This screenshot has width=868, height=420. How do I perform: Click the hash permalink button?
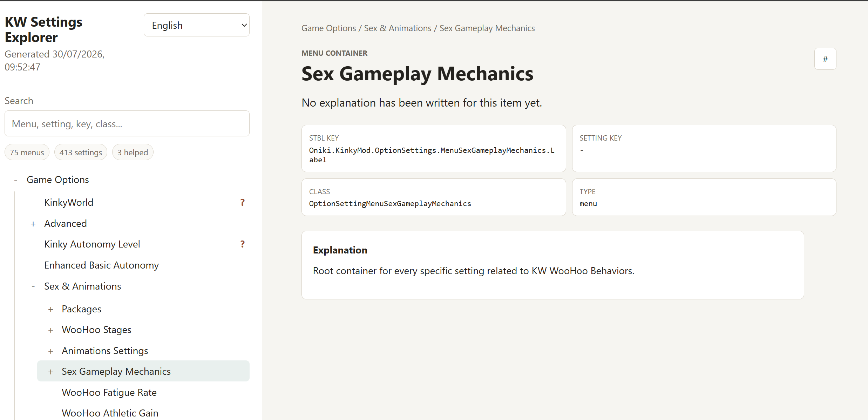tap(825, 59)
